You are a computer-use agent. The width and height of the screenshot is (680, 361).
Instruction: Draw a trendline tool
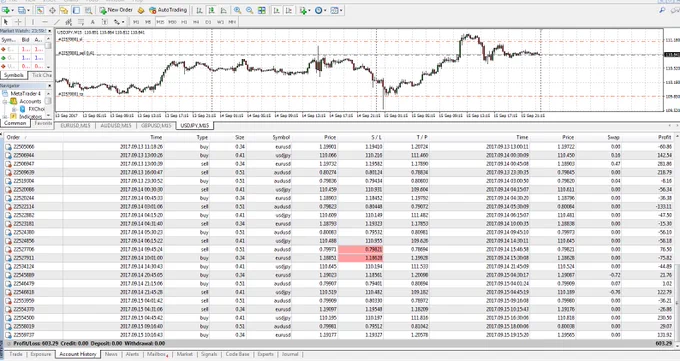[x=57, y=22]
